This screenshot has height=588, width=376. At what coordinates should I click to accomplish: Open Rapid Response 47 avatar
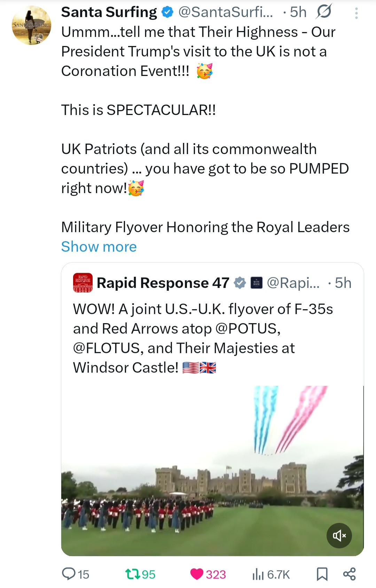pos(83,283)
